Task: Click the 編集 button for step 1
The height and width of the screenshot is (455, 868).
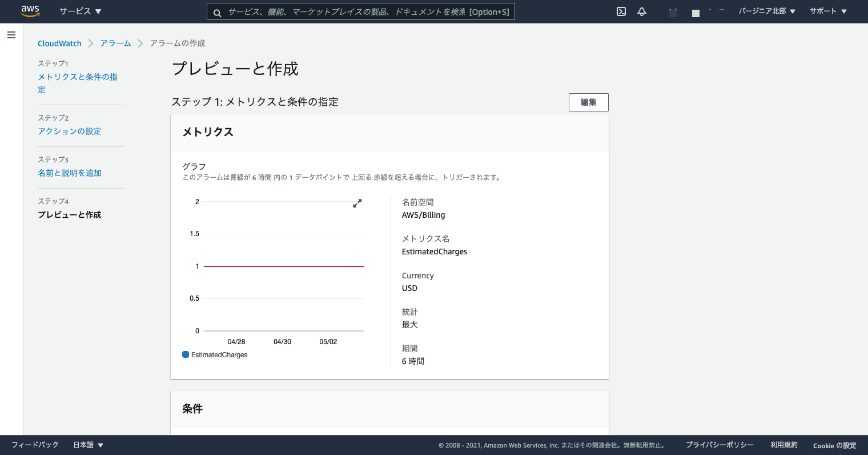Action: tap(589, 102)
